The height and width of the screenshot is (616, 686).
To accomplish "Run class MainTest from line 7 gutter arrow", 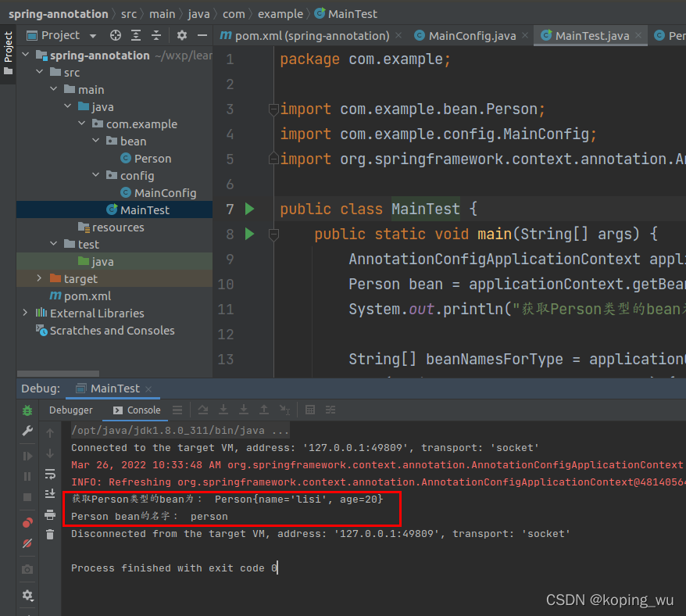I will (249, 209).
